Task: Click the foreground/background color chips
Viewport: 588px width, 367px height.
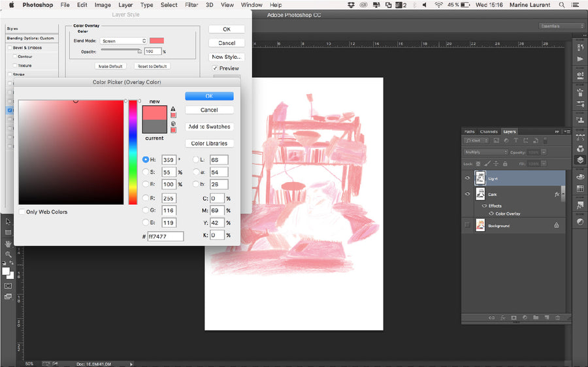Action: click(x=8, y=273)
